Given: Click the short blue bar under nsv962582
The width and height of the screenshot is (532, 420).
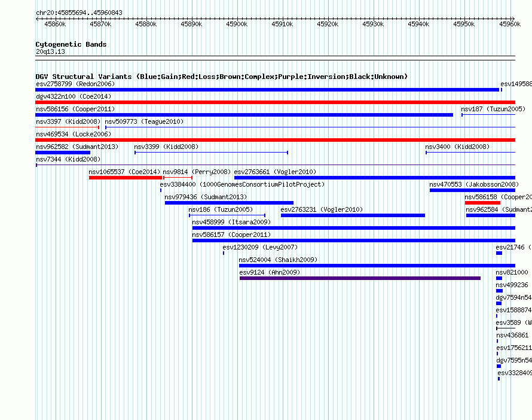Looking at the screenshot, I should (63, 153).
